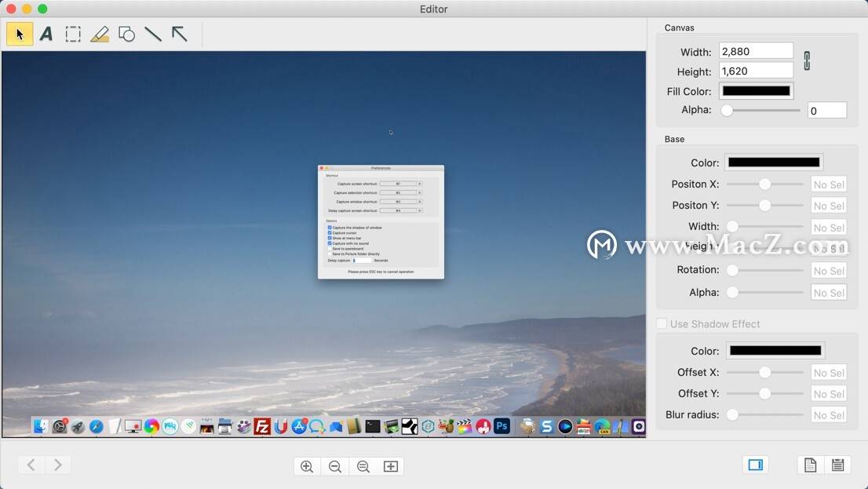This screenshot has width=868, height=489.
Task: Select the shapes tool
Action: [x=126, y=35]
